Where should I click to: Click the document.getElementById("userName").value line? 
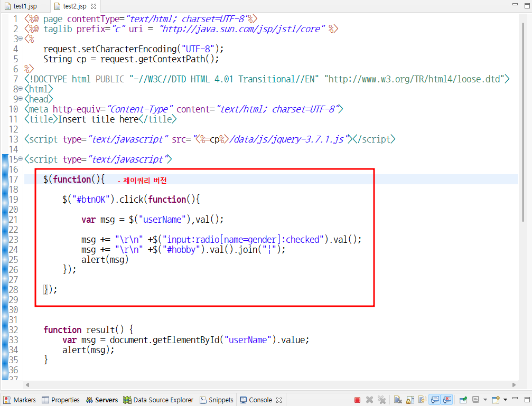(x=185, y=340)
